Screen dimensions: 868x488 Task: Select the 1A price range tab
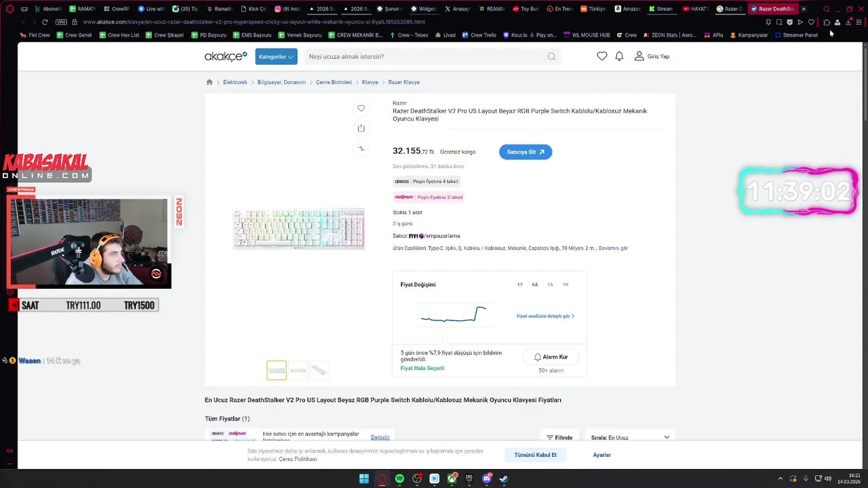[x=550, y=285]
